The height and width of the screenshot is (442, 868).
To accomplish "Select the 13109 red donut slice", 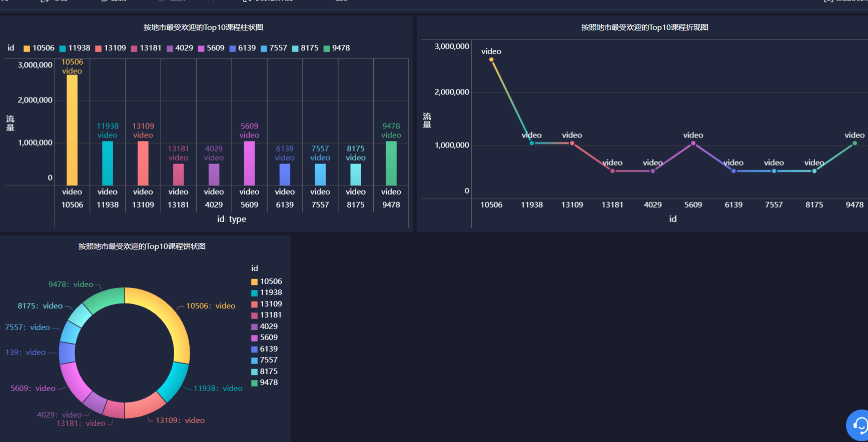I will (144, 407).
